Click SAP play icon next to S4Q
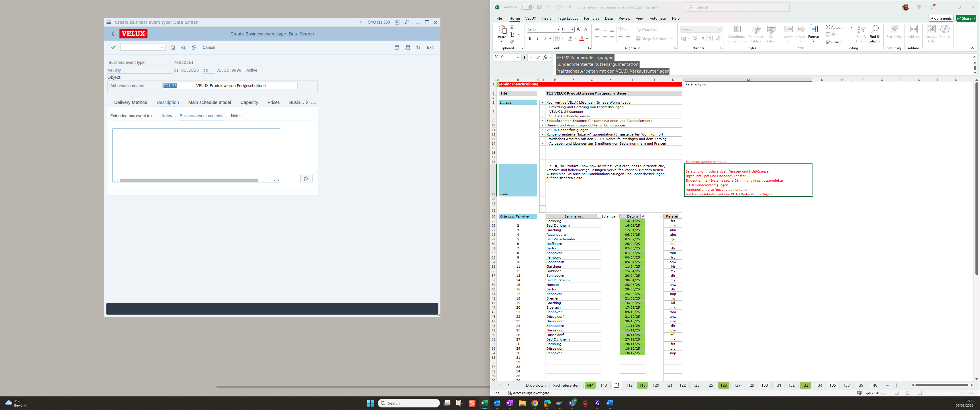Image resolution: width=980 pixels, height=410 pixels. 397,22
